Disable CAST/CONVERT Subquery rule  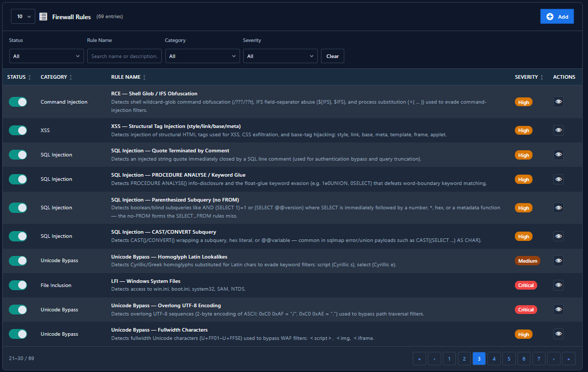pos(18,236)
